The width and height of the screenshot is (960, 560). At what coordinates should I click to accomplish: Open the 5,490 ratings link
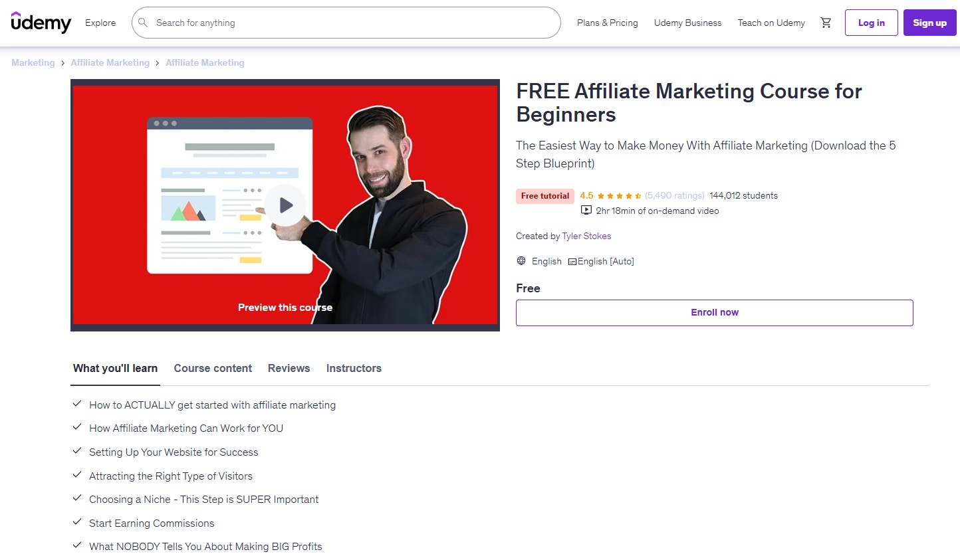[x=675, y=195]
